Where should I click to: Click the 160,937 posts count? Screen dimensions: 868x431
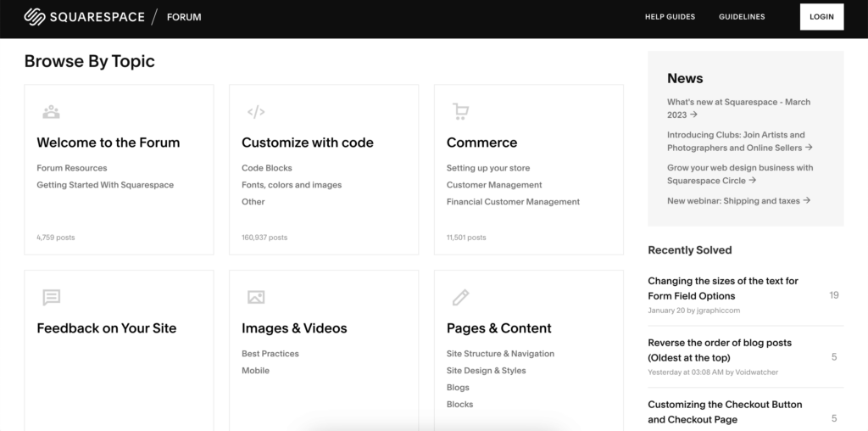click(x=264, y=237)
